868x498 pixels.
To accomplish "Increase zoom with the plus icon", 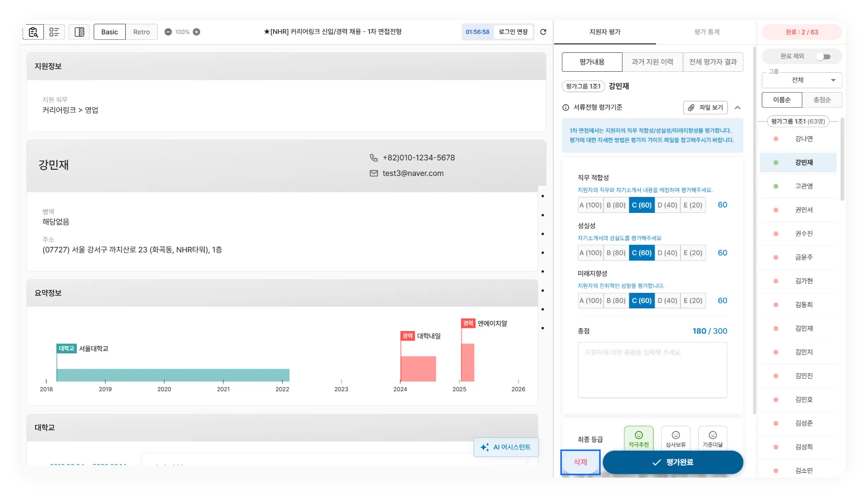I will pyautogui.click(x=197, y=32).
